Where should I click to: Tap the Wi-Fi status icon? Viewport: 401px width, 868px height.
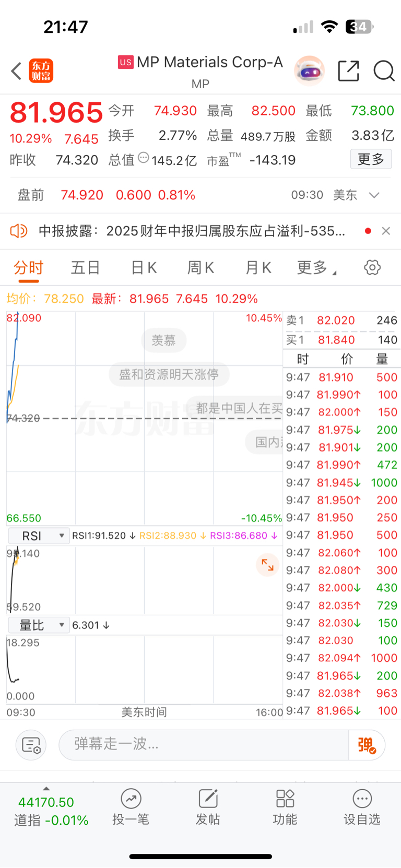tap(329, 27)
